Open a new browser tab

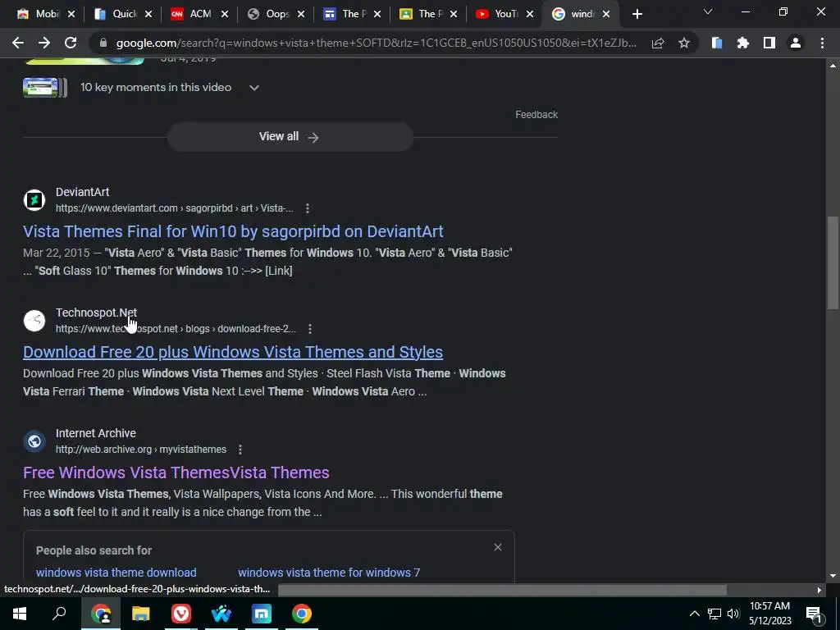(637, 14)
